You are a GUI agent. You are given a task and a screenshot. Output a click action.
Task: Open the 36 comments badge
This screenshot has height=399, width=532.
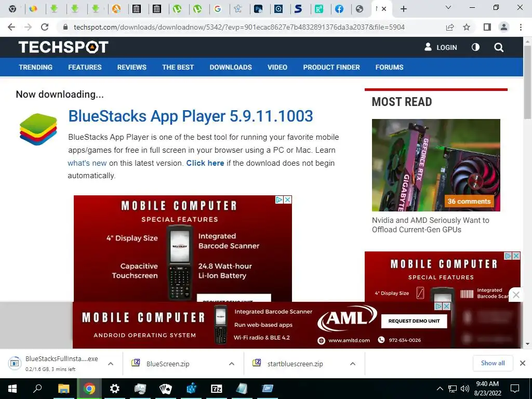point(469,201)
